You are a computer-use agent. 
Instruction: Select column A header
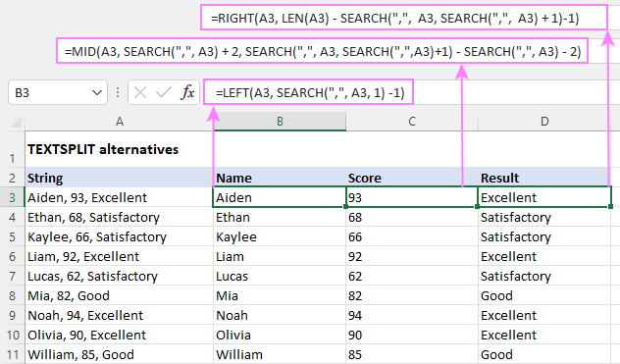(119, 122)
